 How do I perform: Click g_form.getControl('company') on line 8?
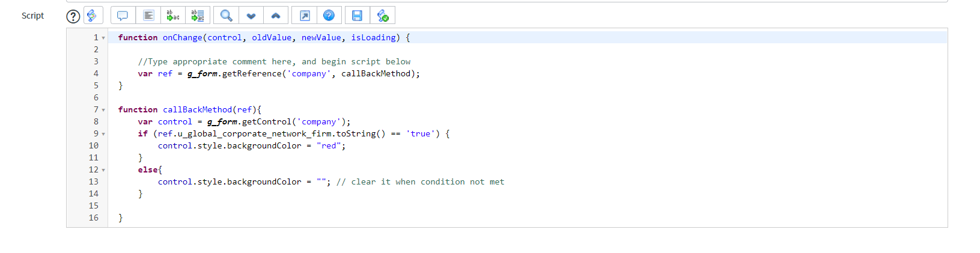(x=279, y=121)
